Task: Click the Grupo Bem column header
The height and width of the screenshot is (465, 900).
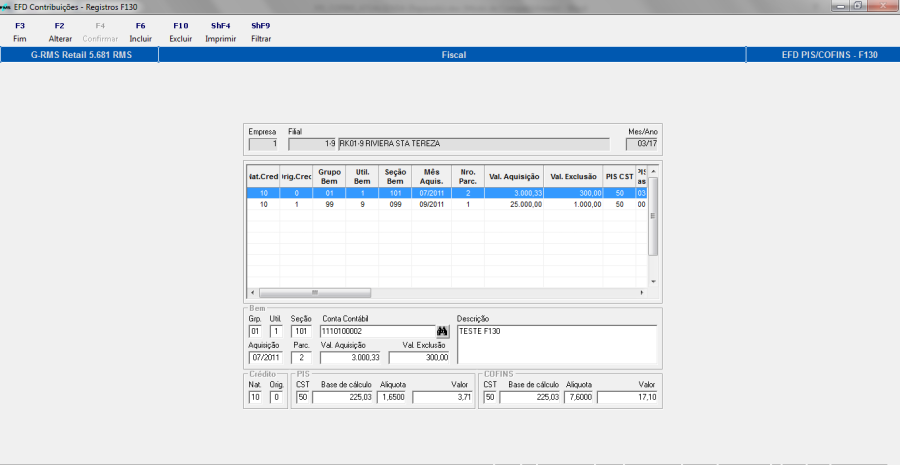Action: coord(329,177)
